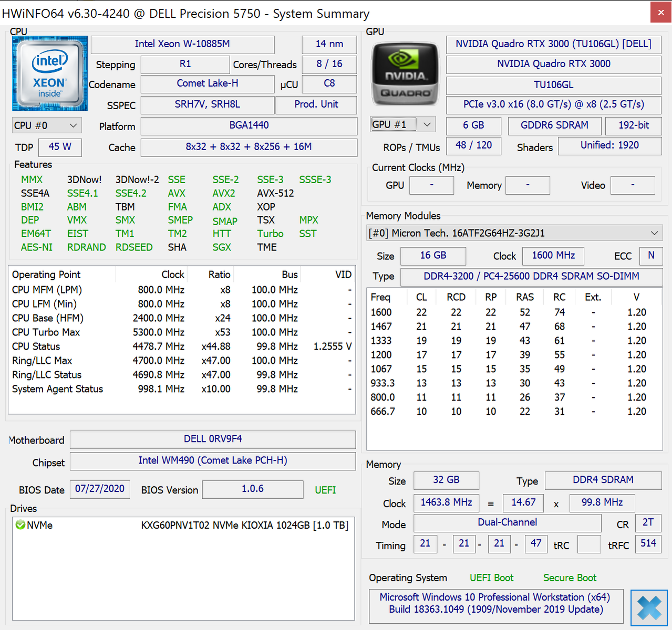Viewport: 672px width, 630px height.
Task: Click the 6 GB video memory value
Action: pyautogui.click(x=473, y=125)
